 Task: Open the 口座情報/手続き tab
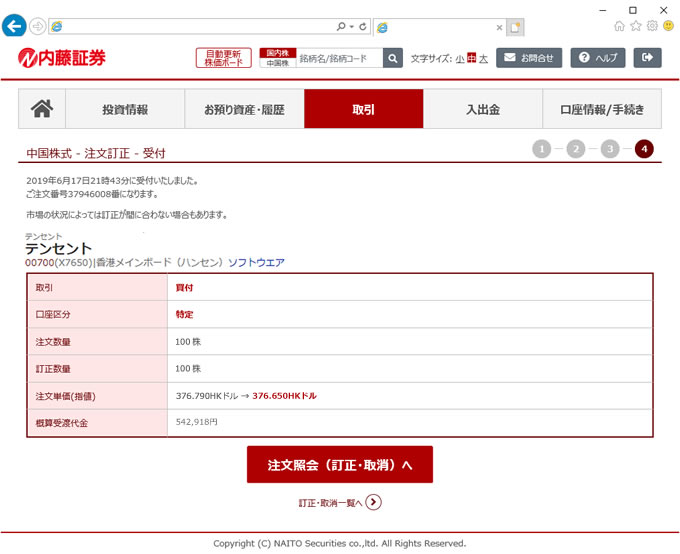click(602, 109)
